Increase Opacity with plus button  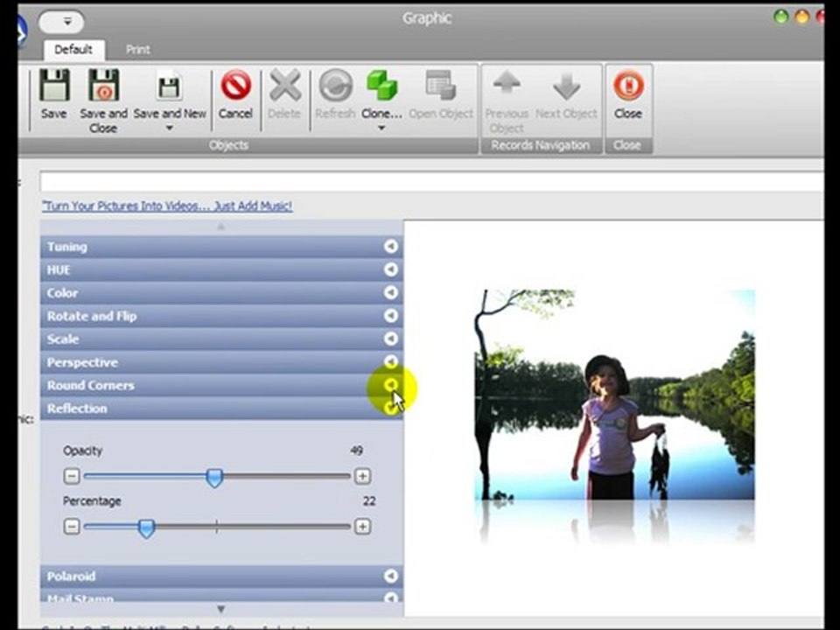pyautogui.click(x=362, y=476)
